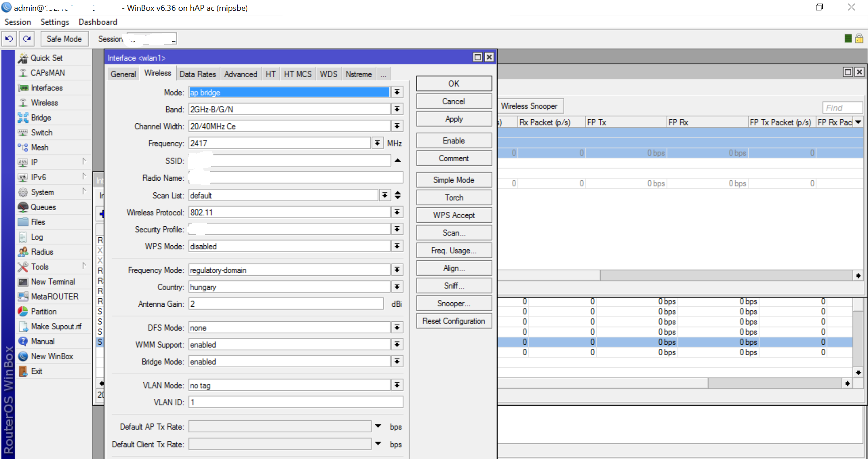Switch to the WDS tab

coord(329,74)
